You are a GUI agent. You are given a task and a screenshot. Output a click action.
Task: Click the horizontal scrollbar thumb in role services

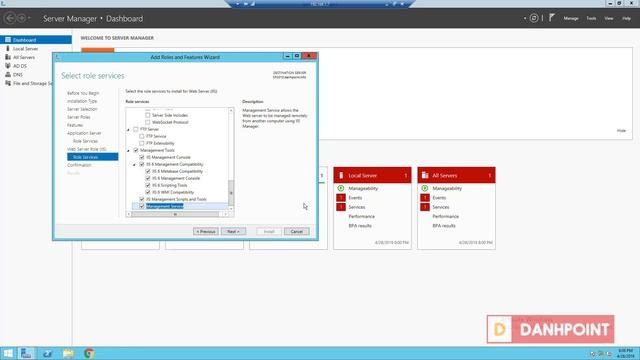click(x=176, y=214)
